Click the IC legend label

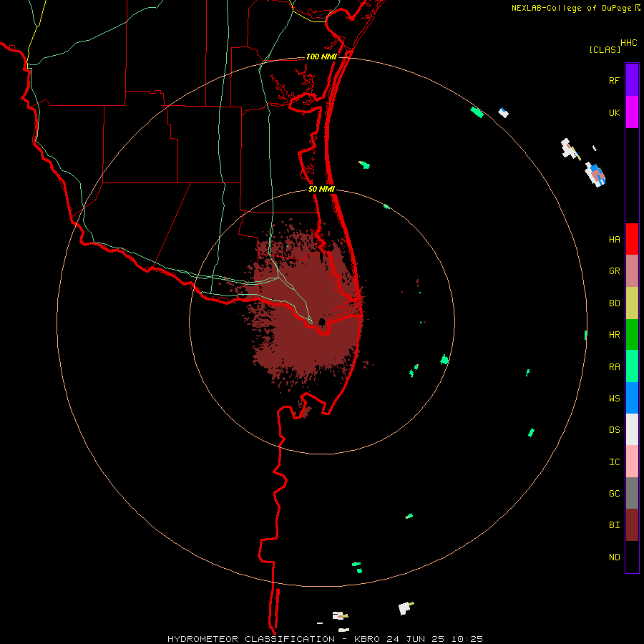point(614,462)
